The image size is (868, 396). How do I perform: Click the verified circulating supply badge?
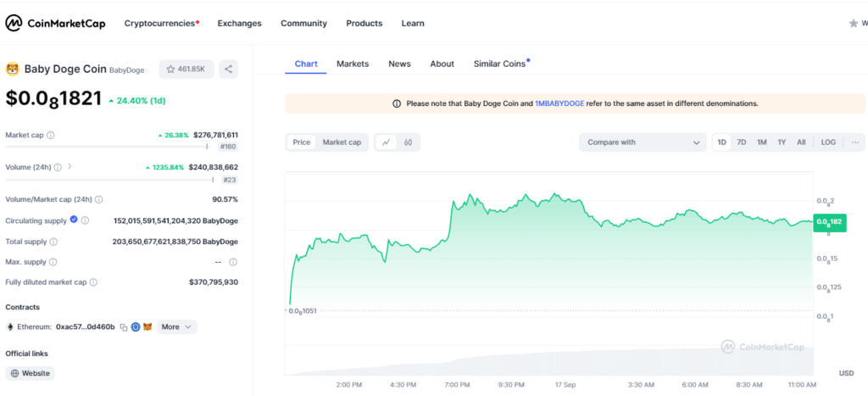(73, 220)
